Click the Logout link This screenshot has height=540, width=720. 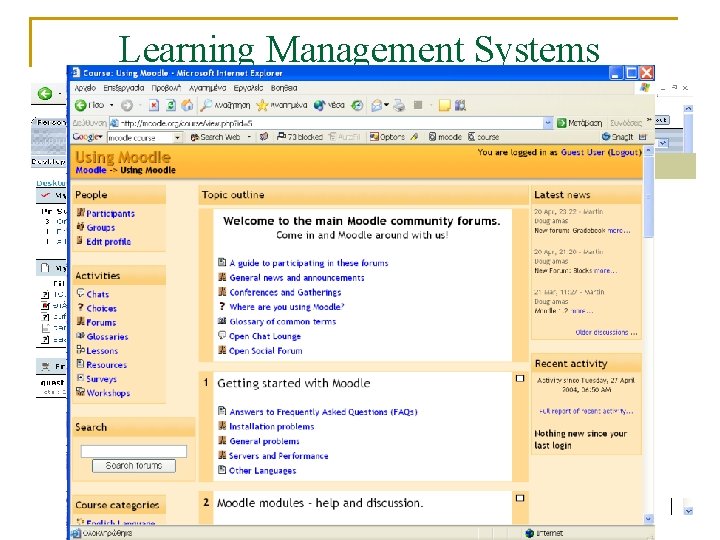click(x=624, y=152)
